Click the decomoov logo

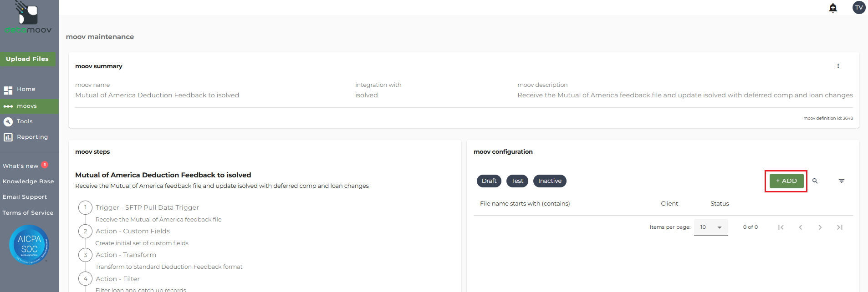pyautogui.click(x=28, y=17)
